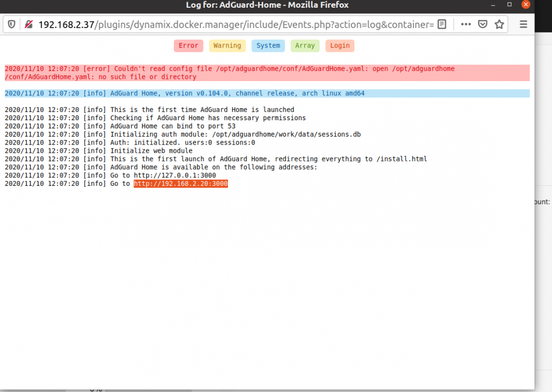Close the Log for AdGuard-Home window
This screenshot has width=552, height=392.
coord(526,4)
